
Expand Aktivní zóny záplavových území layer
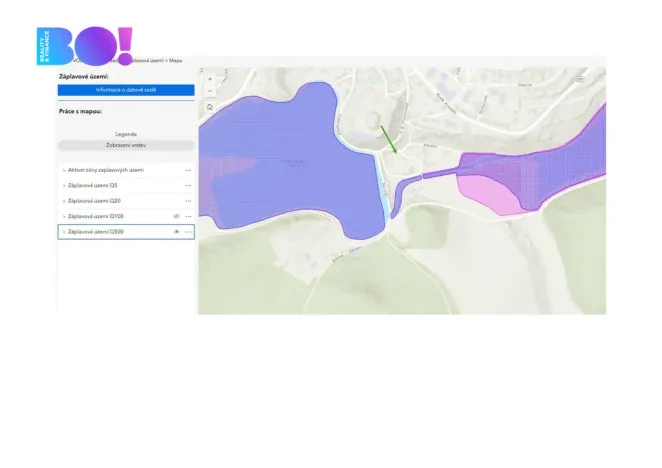click(x=64, y=170)
